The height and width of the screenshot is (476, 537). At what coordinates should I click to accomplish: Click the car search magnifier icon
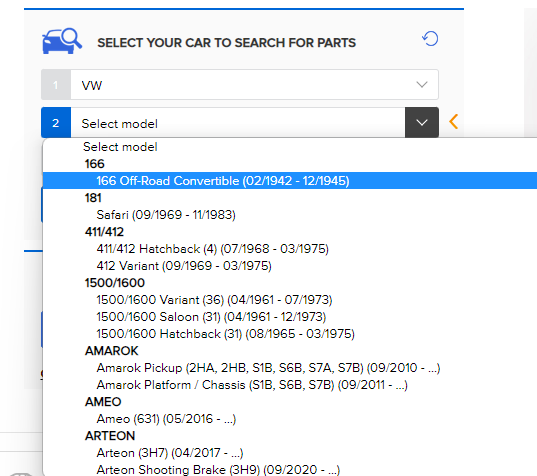click(62, 41)
